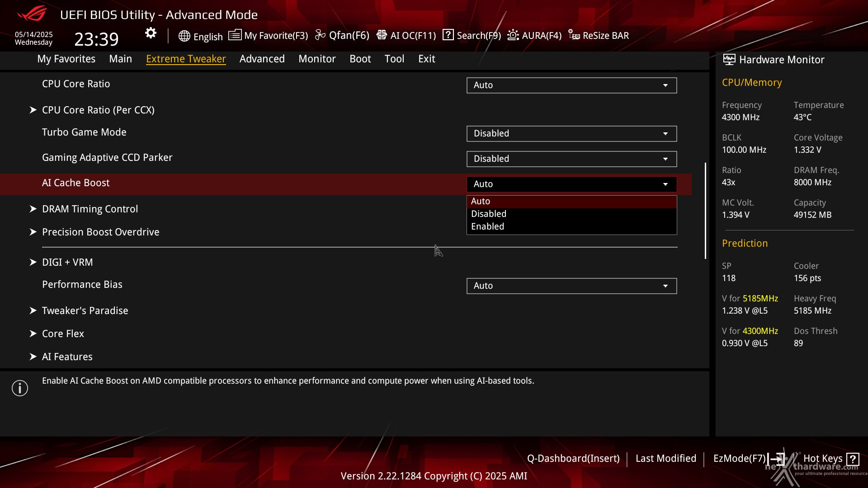Click the info icon beside the help text
The height and width of the screenshot is (488, 868).
[x=20, y=388]
